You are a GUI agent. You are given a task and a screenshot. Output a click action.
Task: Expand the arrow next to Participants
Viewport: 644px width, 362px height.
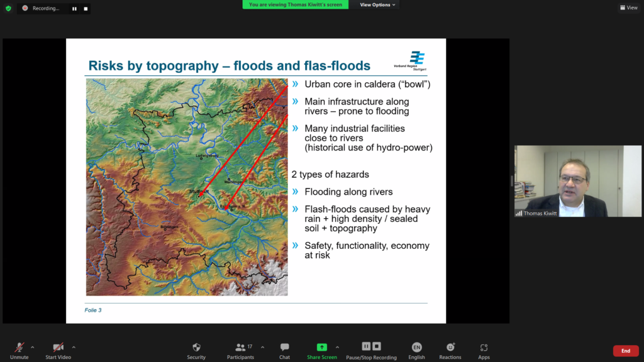click(262, 347)
